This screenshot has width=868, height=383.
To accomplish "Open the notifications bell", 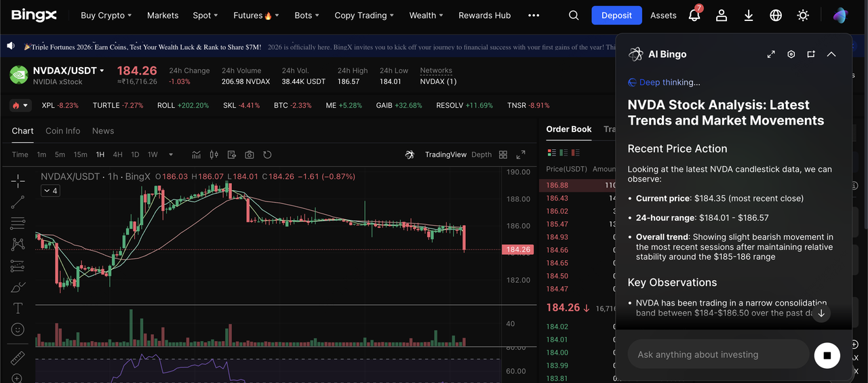I will click(x=694, y=15).
